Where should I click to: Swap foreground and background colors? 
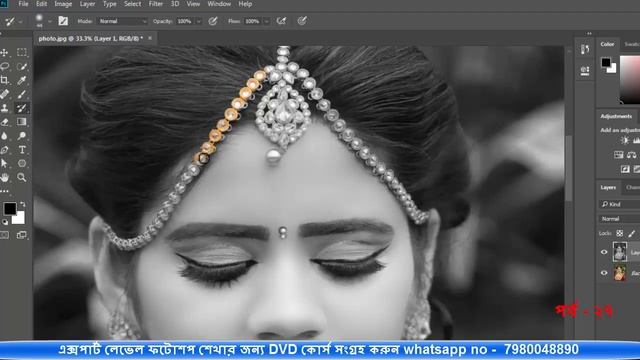[x=22, y=204]
